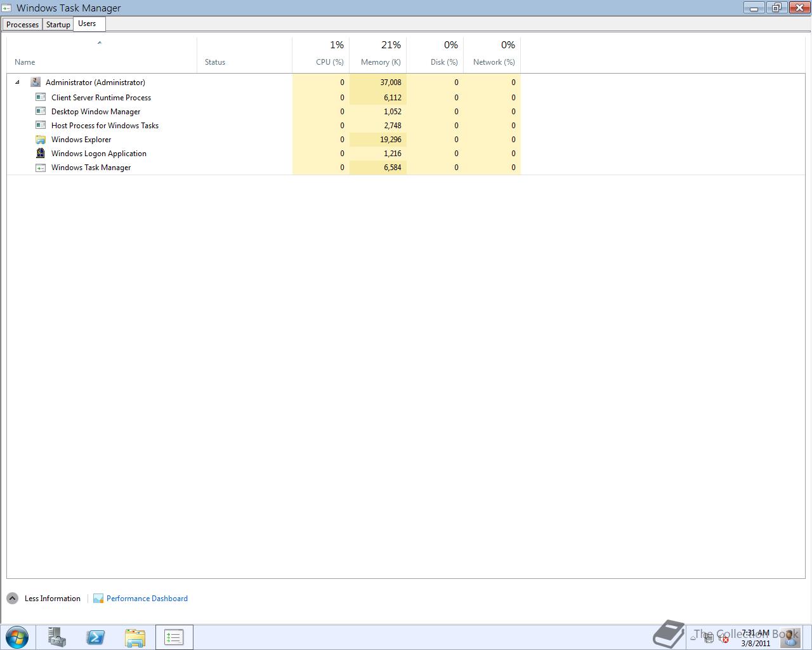Switch to the Startup tab
Image resolution: width=812 pixels, height=650 pixels.
(x=58, y=24)
